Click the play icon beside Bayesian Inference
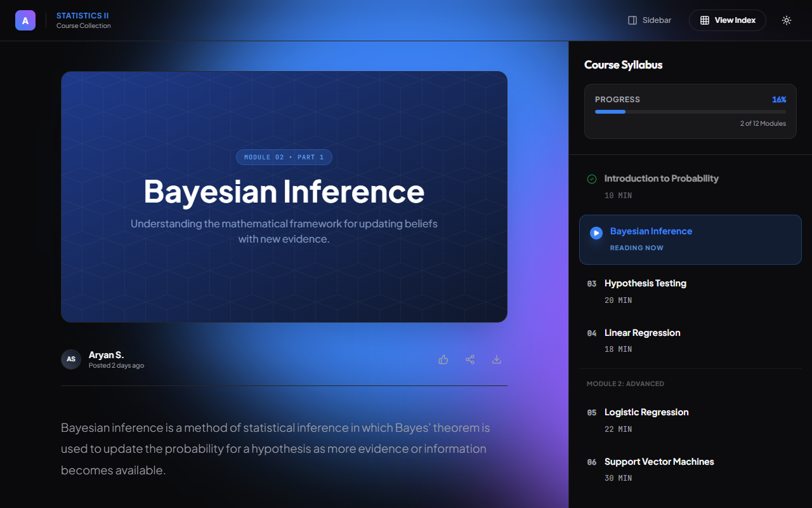812x508 pixels. [596, 233]
